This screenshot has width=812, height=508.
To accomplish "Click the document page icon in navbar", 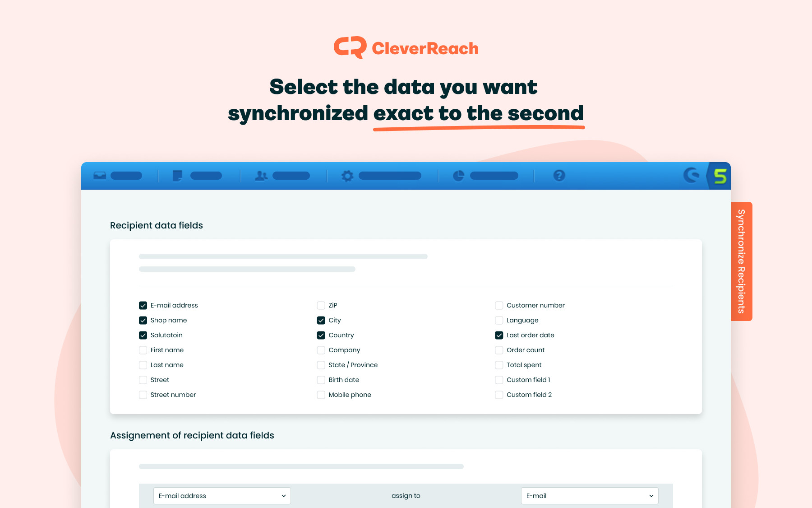I will coord(178,176).
